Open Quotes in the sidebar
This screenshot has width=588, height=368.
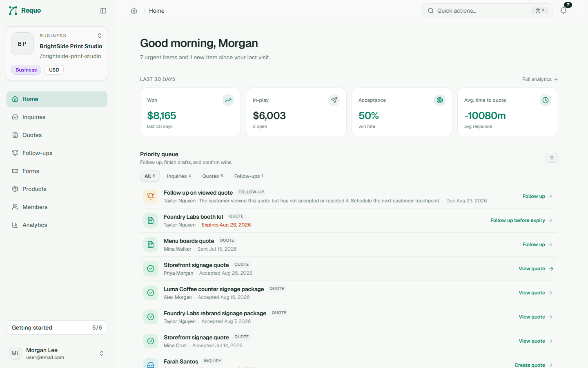pos(57,135)
